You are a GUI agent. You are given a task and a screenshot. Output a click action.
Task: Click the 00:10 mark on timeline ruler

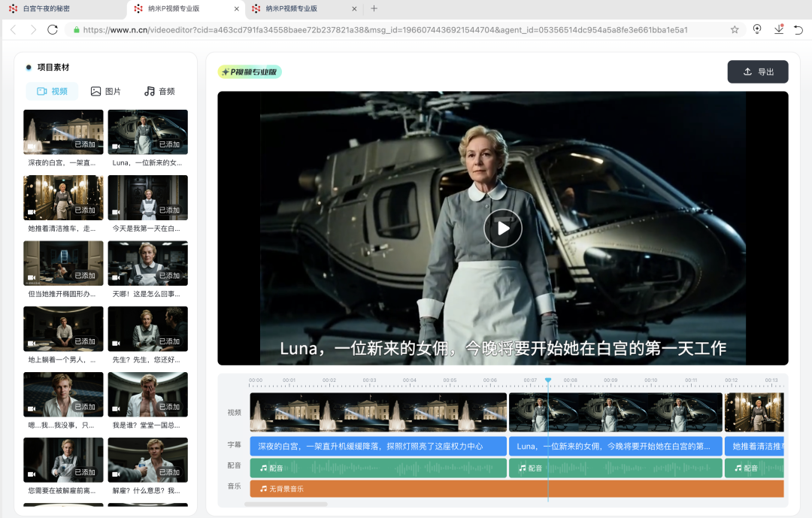coord(651,380)
